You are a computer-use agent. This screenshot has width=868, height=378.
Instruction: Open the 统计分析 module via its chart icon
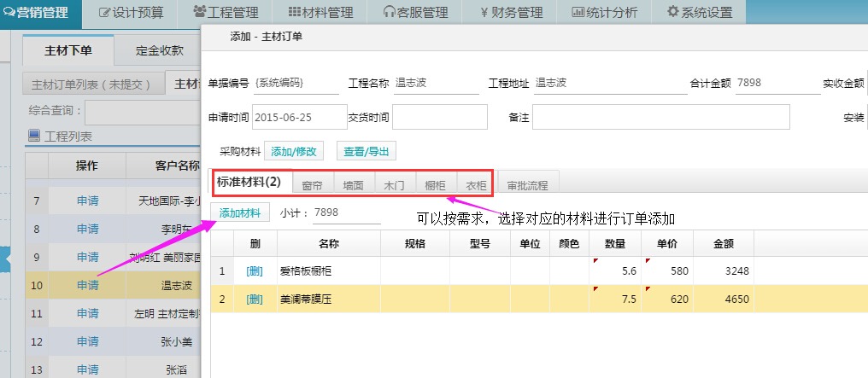[578, 13]
